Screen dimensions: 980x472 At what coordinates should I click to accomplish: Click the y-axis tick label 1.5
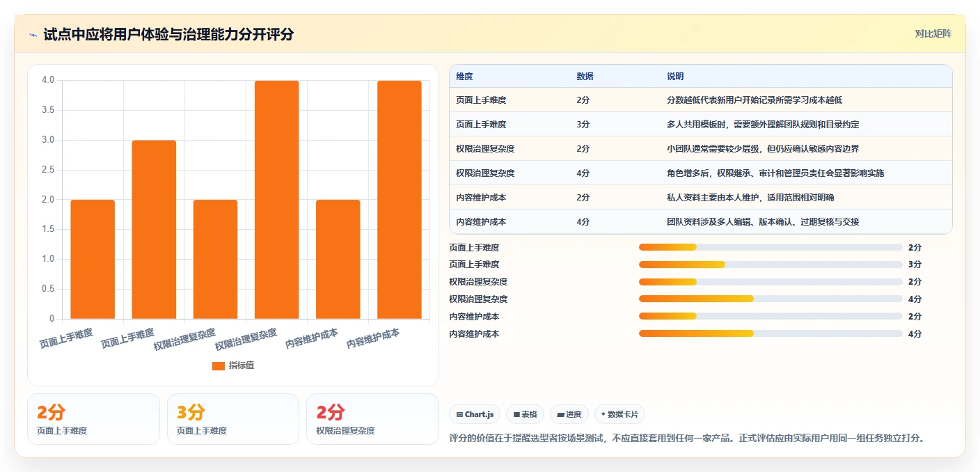[48, 230]
